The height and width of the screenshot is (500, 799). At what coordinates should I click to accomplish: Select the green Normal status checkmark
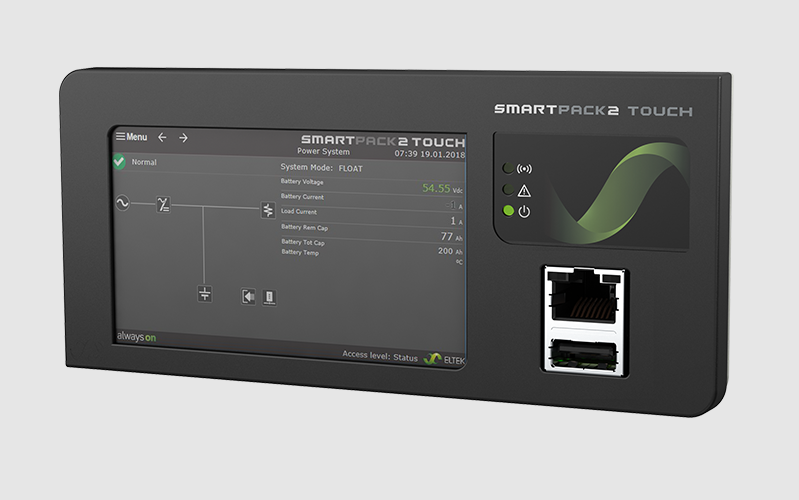(119, 162)
